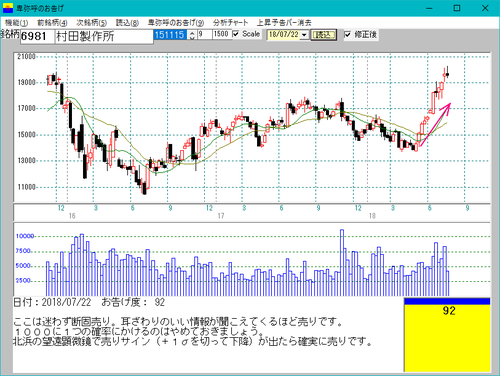Click the text ここは迷わず断固売り
The image size is (500, 376).
pos(62,322)
